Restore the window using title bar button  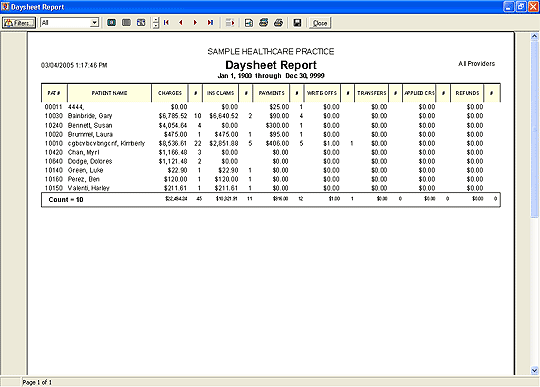(x=521, y=7)
